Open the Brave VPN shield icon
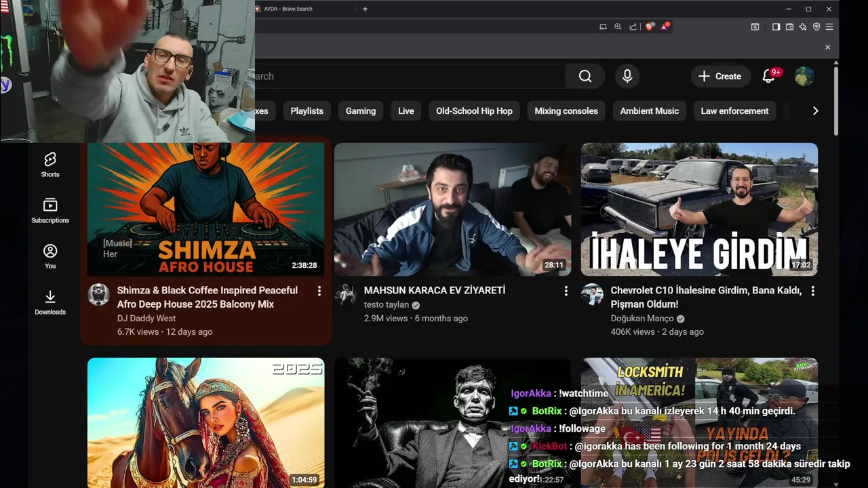 [x=816, y=26]
